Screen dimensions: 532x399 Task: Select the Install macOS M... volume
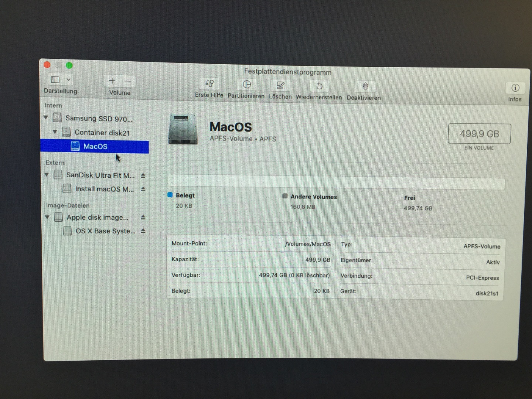click(x=104, y=189)
